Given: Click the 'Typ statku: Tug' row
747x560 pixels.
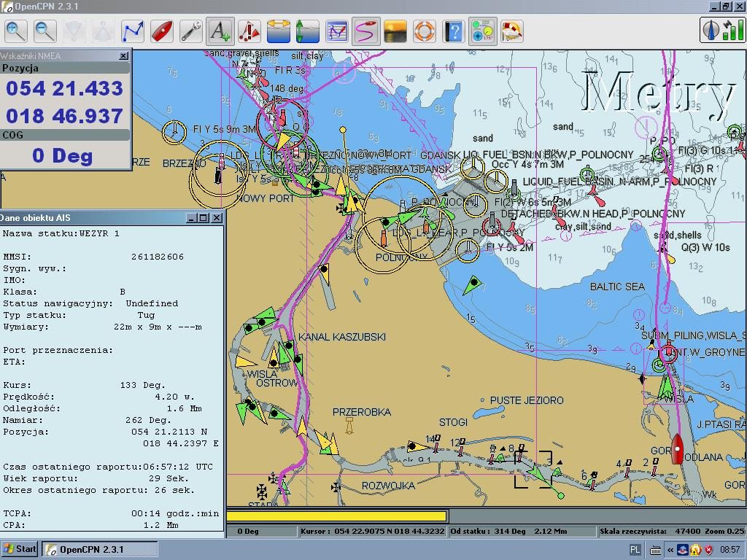Looking at the screenshot, I should tap(79, 315).
